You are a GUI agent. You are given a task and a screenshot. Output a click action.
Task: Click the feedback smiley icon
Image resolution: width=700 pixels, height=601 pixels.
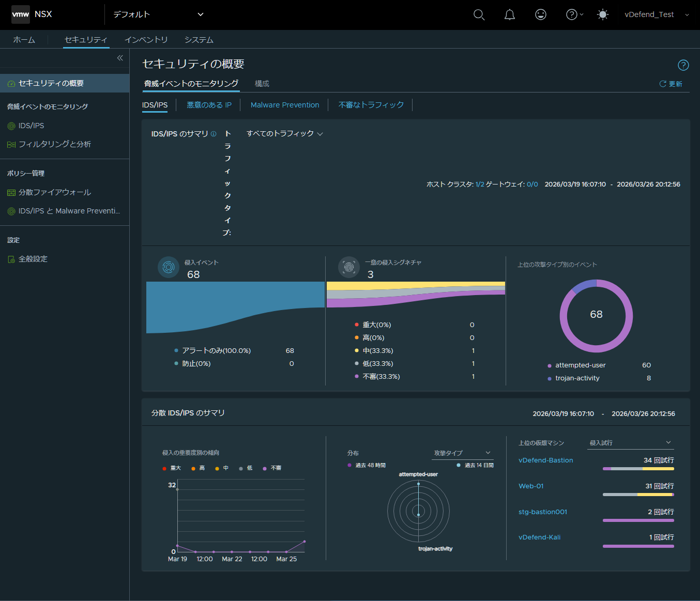541,14
